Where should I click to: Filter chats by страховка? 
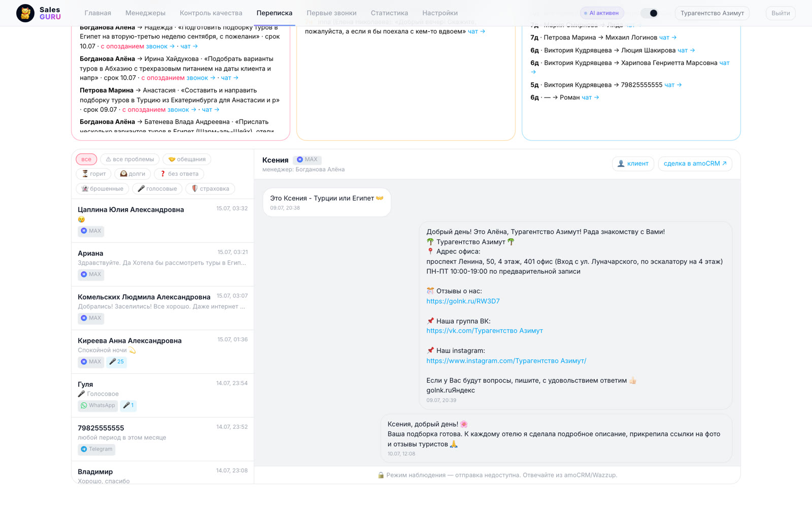[210, 189]
